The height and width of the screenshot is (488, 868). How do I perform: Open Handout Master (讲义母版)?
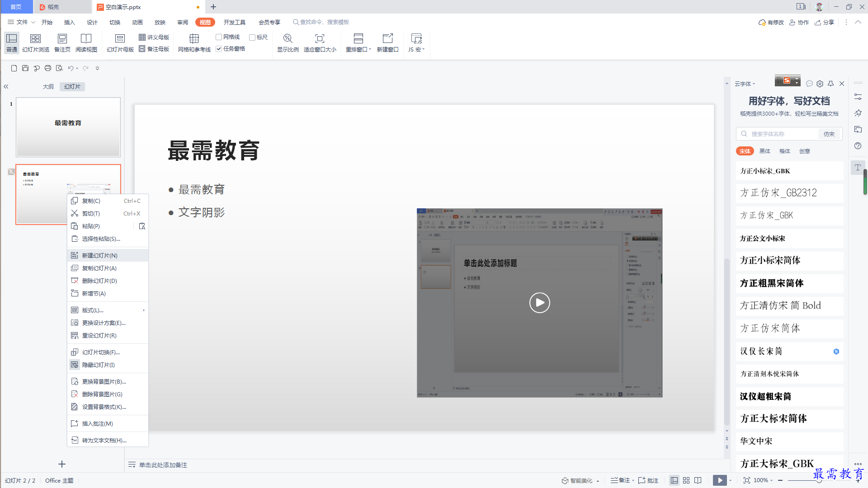(154, 37)
